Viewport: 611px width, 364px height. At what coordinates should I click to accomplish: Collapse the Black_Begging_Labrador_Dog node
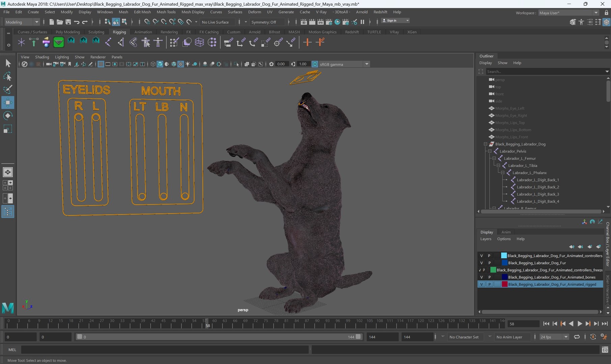(485, 144)
